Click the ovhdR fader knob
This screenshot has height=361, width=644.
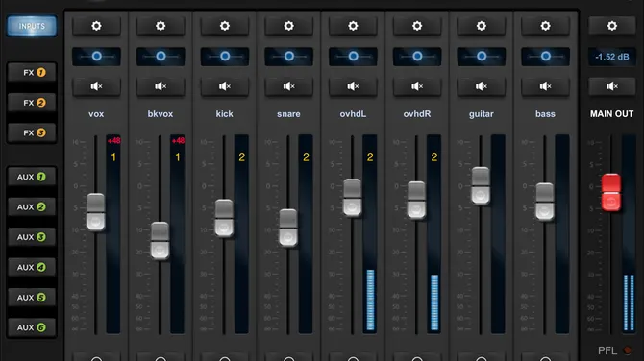pos(416,200)
